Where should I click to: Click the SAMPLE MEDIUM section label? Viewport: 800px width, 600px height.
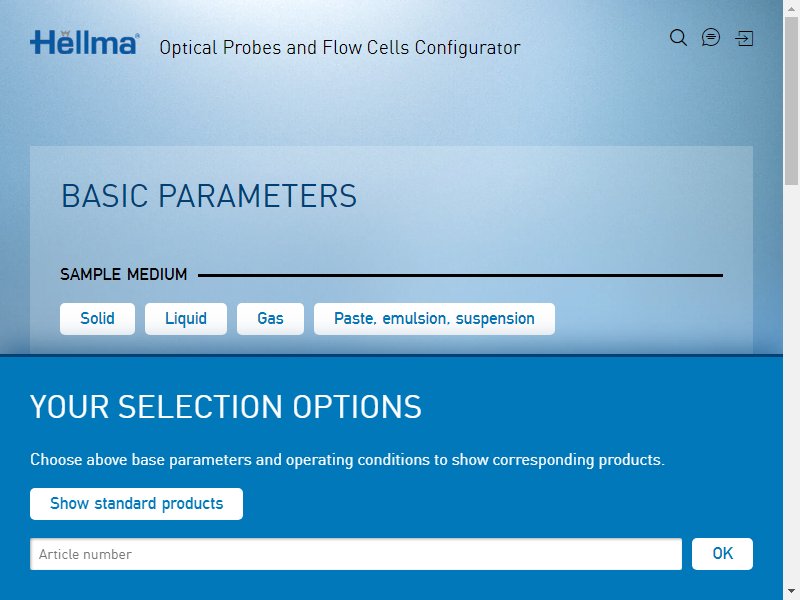pyautogui.click(x=123, y=274)
